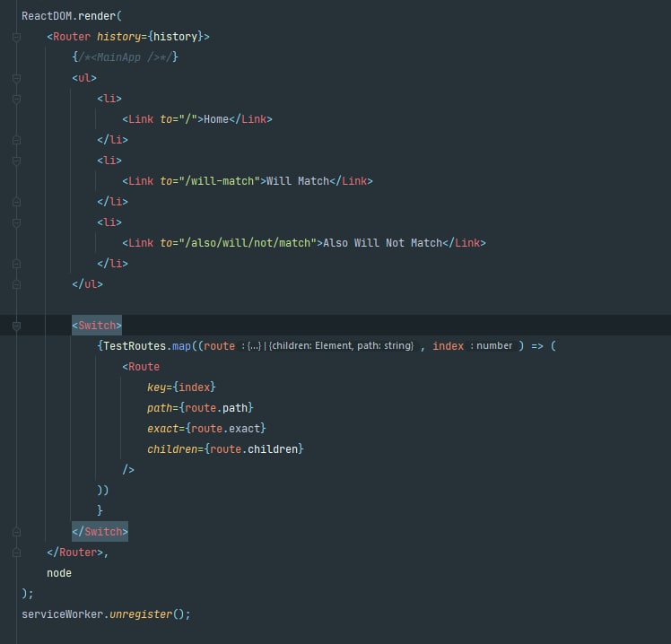The image size is (671, 644).
Task: Click the 'Also Will Not Match' text
Action: 382,243
